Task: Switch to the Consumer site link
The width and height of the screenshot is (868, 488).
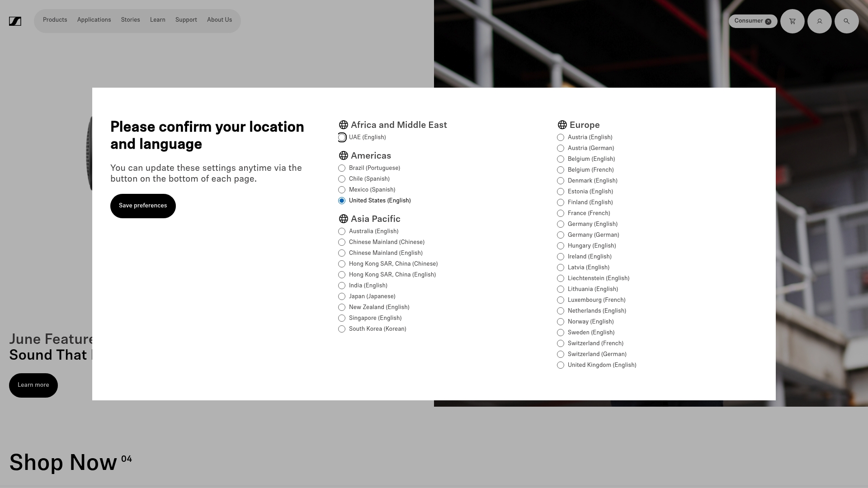Action: pyautogui.click(x=753, y=21)
